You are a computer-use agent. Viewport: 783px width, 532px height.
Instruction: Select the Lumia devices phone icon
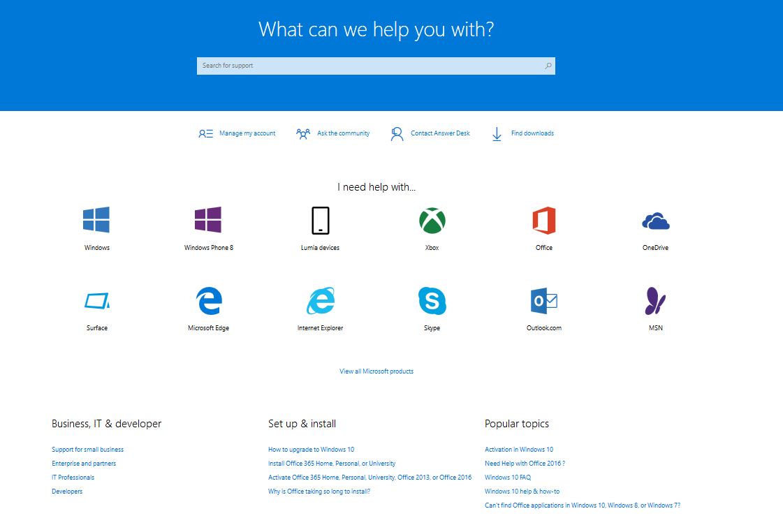(321, 220)
